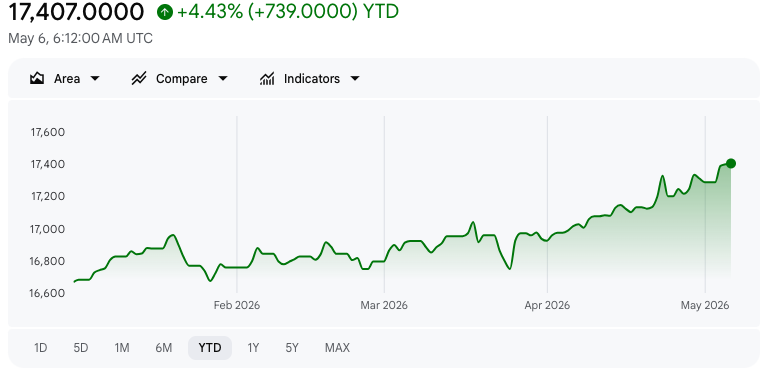Click the Mar 2026 axis label
The image size is (764, 374).
[384, 305]
